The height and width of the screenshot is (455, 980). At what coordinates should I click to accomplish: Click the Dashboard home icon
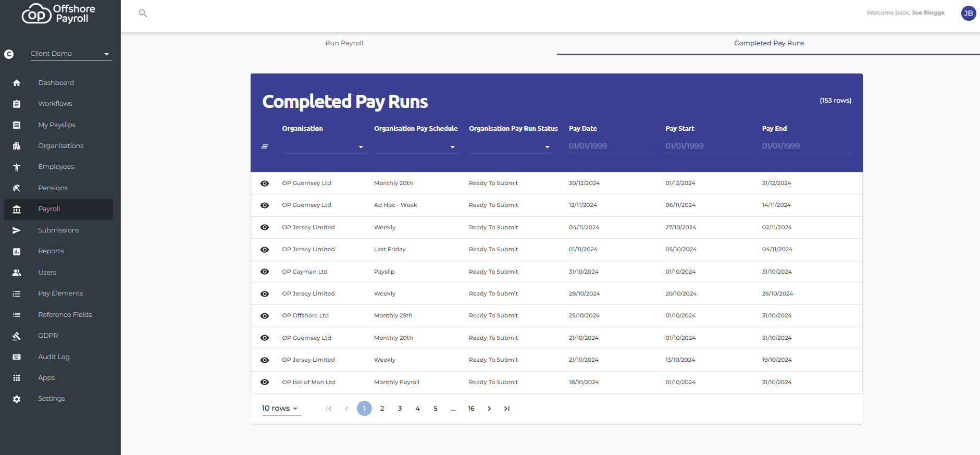[17, 83]
